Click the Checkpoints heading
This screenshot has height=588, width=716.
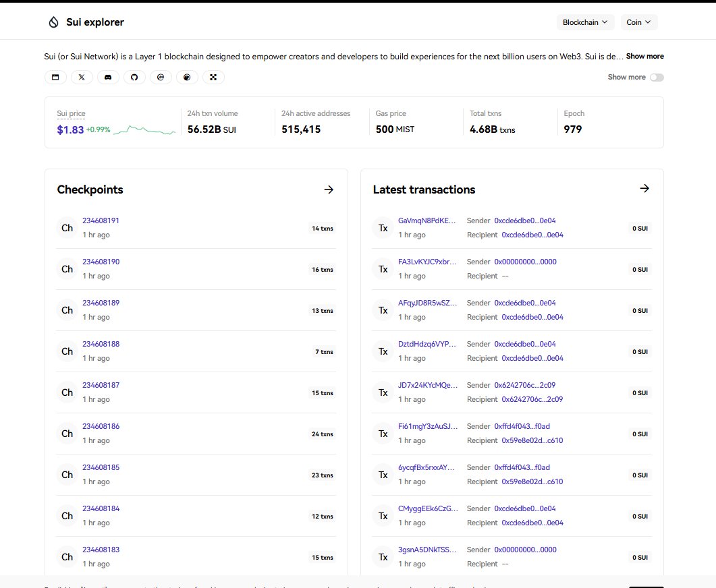point(90,189)
